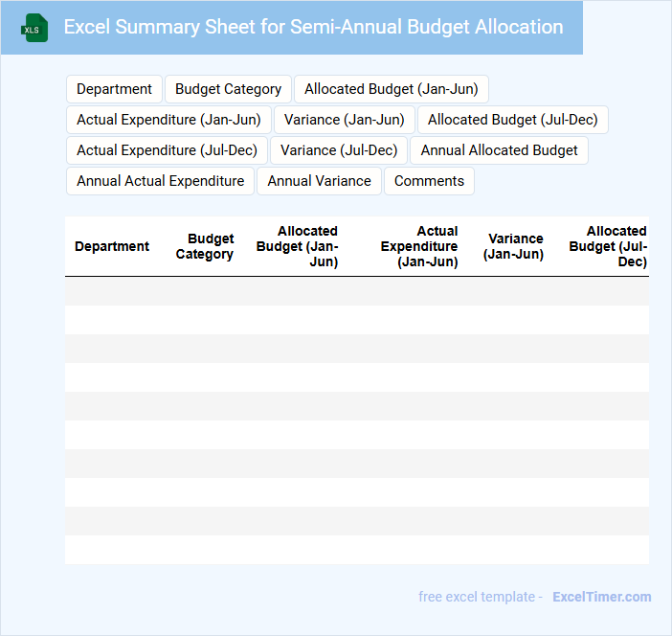Select the Annual Allocated Budget tag
This screenshot has width=672, height=636.
(x=499, y=150)
